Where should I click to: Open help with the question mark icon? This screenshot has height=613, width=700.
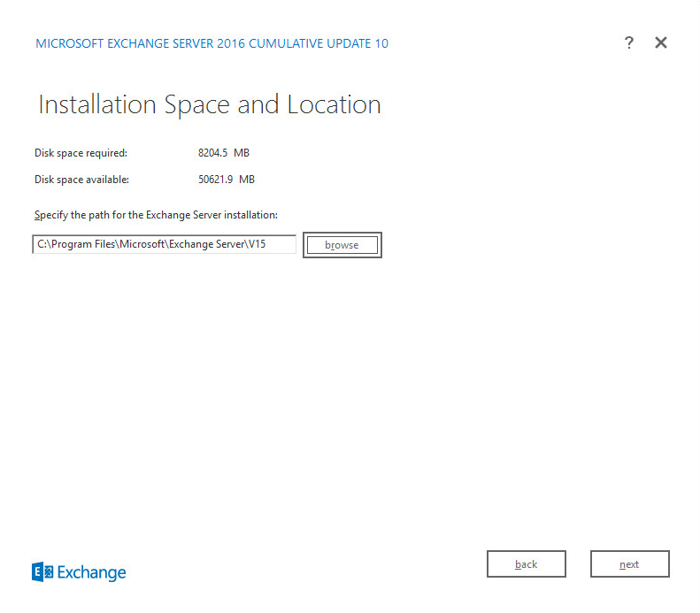[x=628, y=42]
